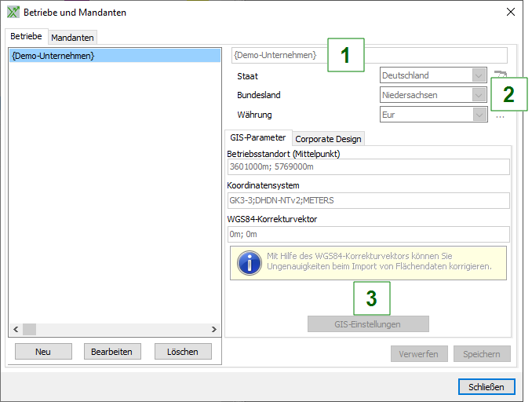Click the Koordinatensystem input field
The height and width of the screenshot is (402, 532).
click(x=368, y=200)
